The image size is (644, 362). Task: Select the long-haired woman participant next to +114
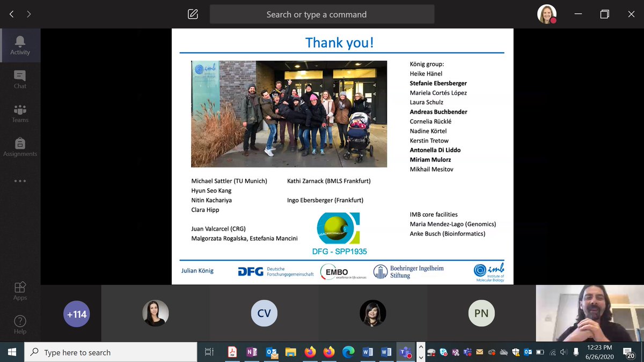click(156, 313)
